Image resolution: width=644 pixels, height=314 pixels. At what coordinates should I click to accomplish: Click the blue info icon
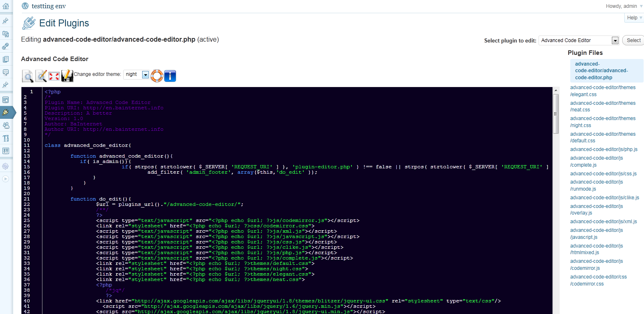pos(170,76)
